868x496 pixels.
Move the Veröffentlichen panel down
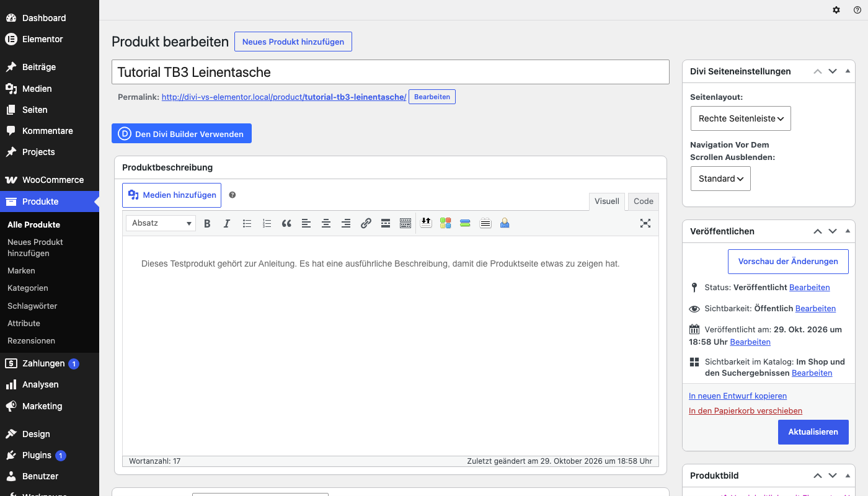833,231
